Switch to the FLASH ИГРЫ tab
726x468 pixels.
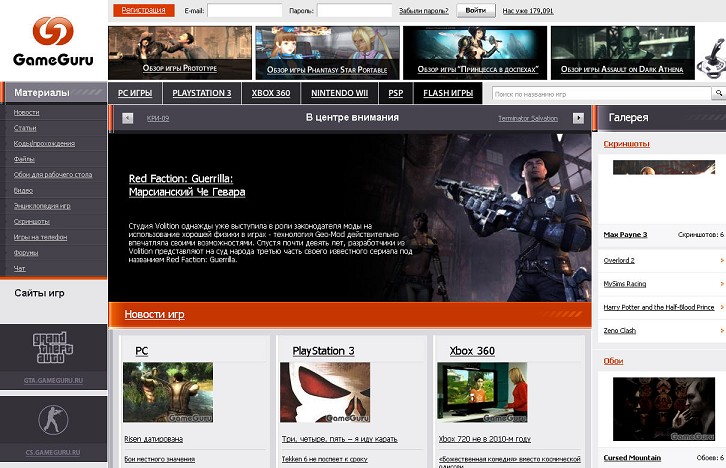click(448, 93)
